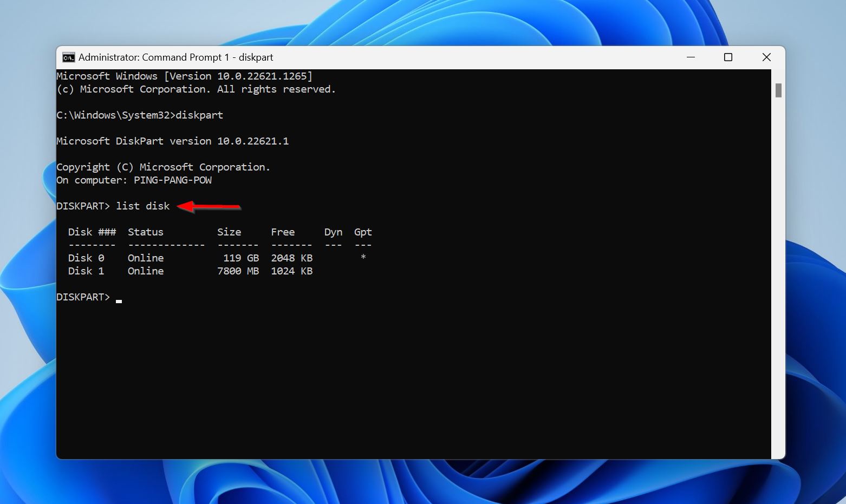This screenshot has width=846, height=504.
Task: Click the blinking cursor at the DISKPART prompt
Action: 119,299
